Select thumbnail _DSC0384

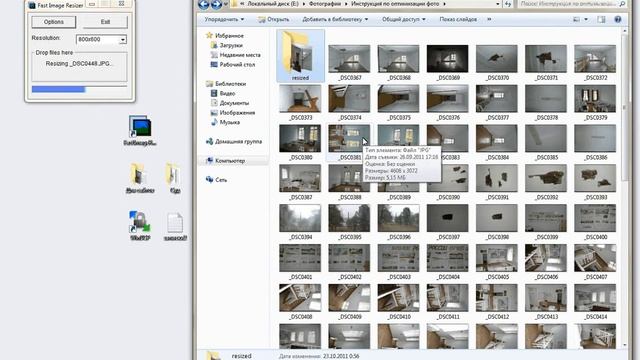click(497, 138)
